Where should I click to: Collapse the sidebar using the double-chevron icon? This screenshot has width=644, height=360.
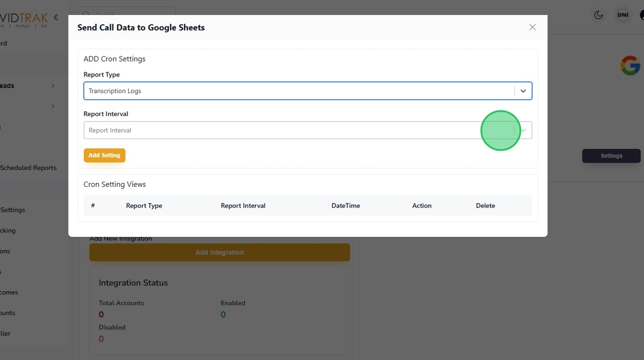tap(56, 18)
